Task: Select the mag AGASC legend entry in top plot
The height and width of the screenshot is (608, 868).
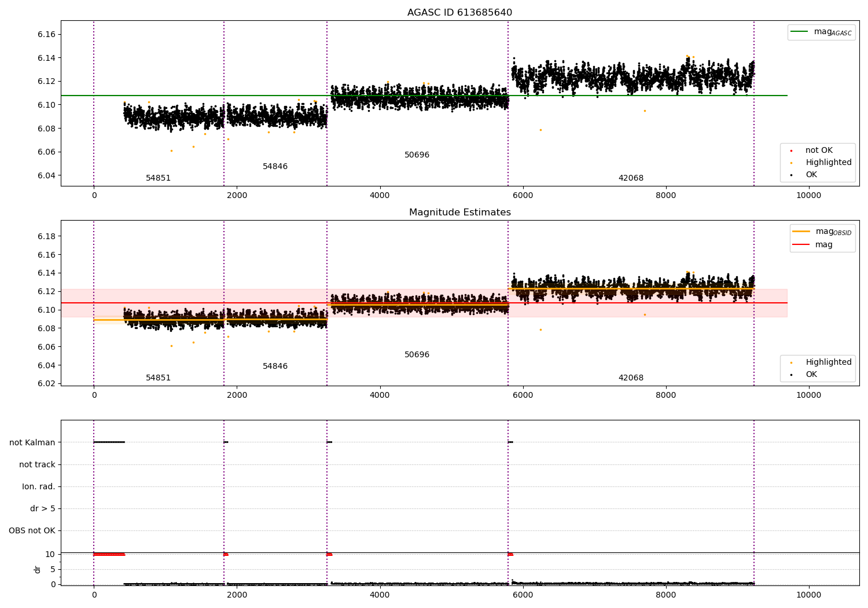Action: (x=821, y=32)
